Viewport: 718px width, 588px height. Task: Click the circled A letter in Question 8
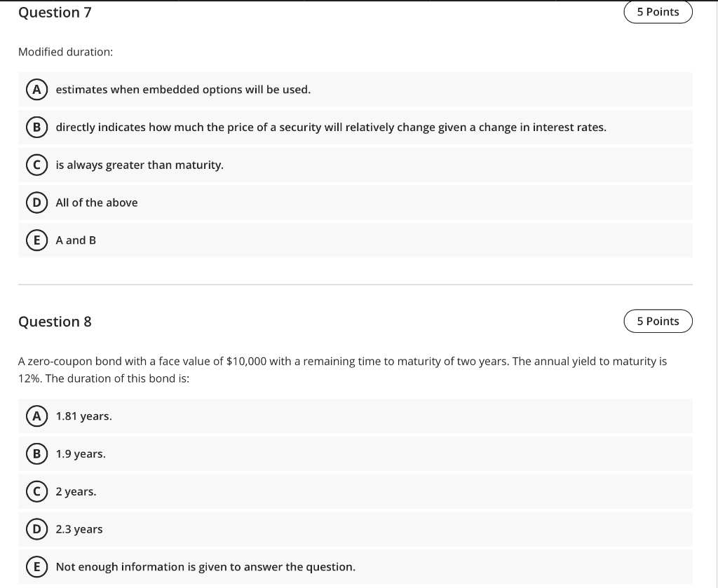pyautogui.click(x=36, y=416)
